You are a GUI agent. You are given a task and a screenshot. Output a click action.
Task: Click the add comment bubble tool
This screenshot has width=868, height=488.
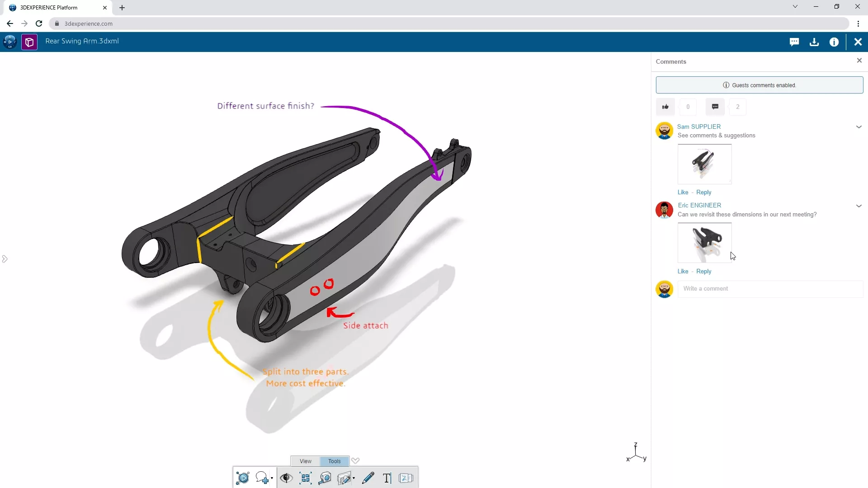coord(262,478)
